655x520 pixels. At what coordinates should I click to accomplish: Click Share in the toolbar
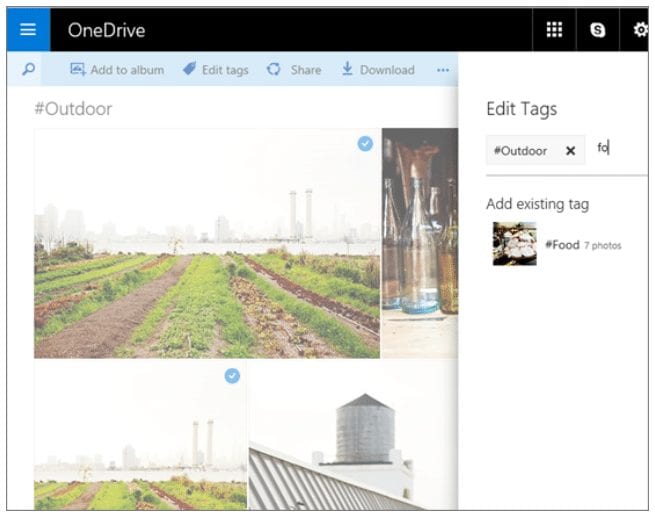click(x=294, y=70)
